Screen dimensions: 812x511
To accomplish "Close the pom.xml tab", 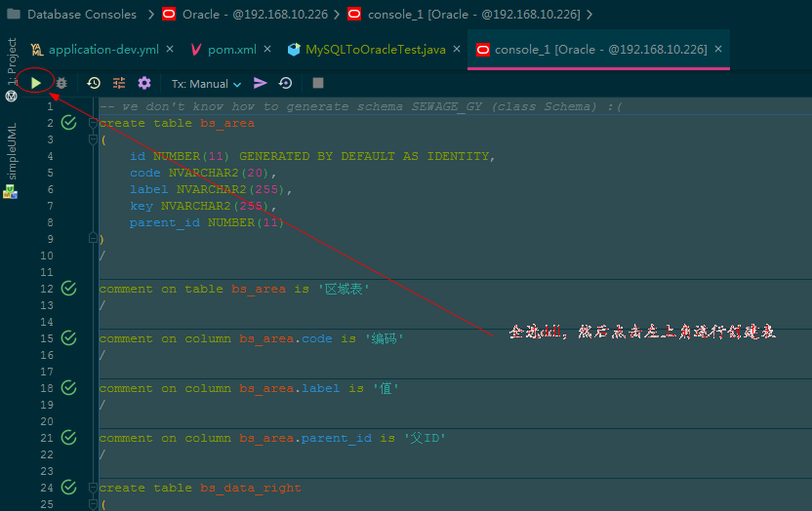I will click(267, 49).
